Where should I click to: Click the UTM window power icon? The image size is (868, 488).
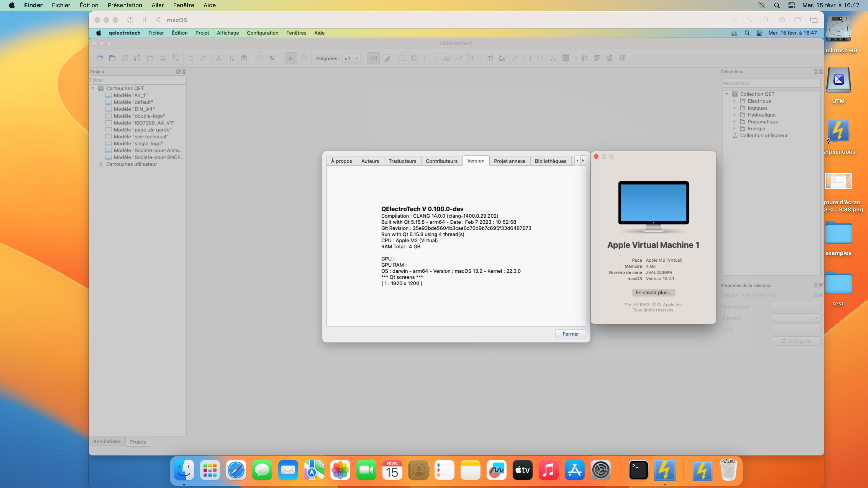(130, 20)
